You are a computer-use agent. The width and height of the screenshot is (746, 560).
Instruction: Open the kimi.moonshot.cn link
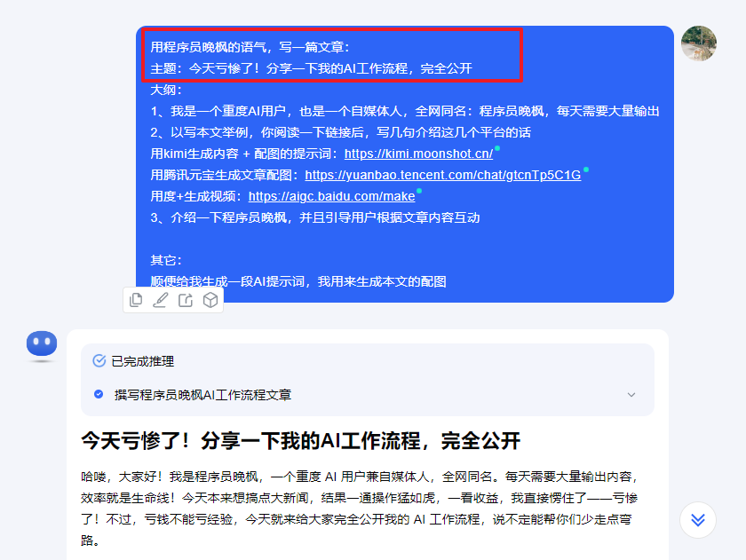coord(418,154)
